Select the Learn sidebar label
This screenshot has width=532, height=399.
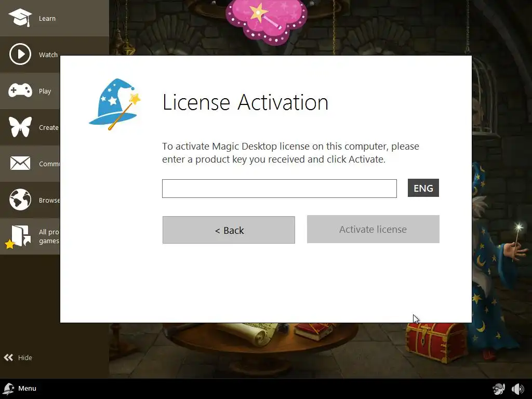47,18
